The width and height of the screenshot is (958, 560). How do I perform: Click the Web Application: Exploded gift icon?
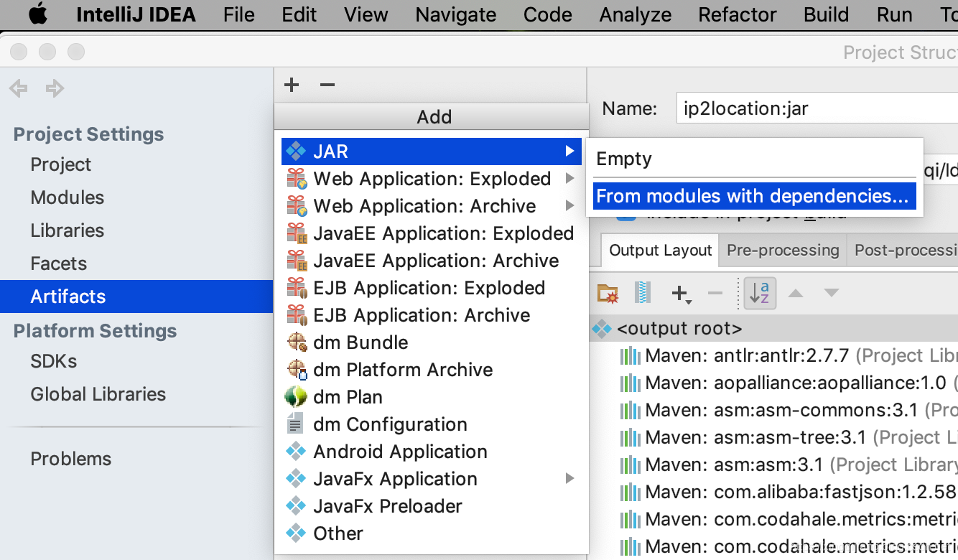click(x=297, y=179)
